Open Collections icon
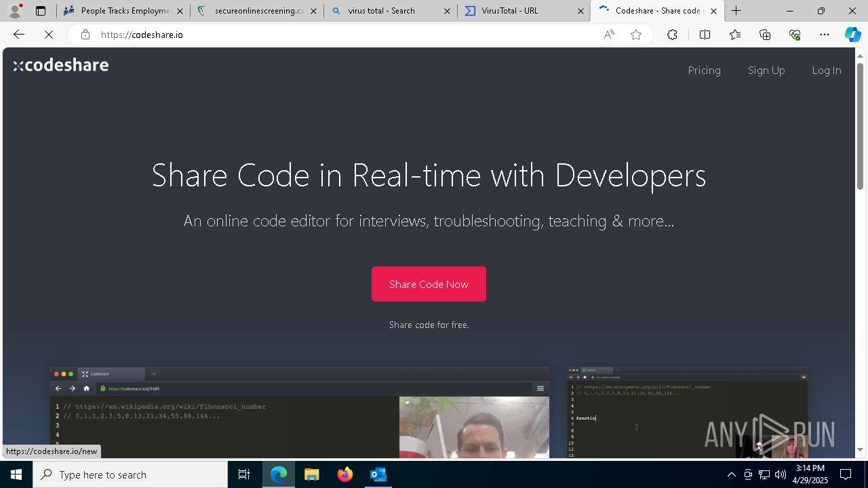Image resolution: width=868 pixels, height=488 pixels. tap(765, 35)
